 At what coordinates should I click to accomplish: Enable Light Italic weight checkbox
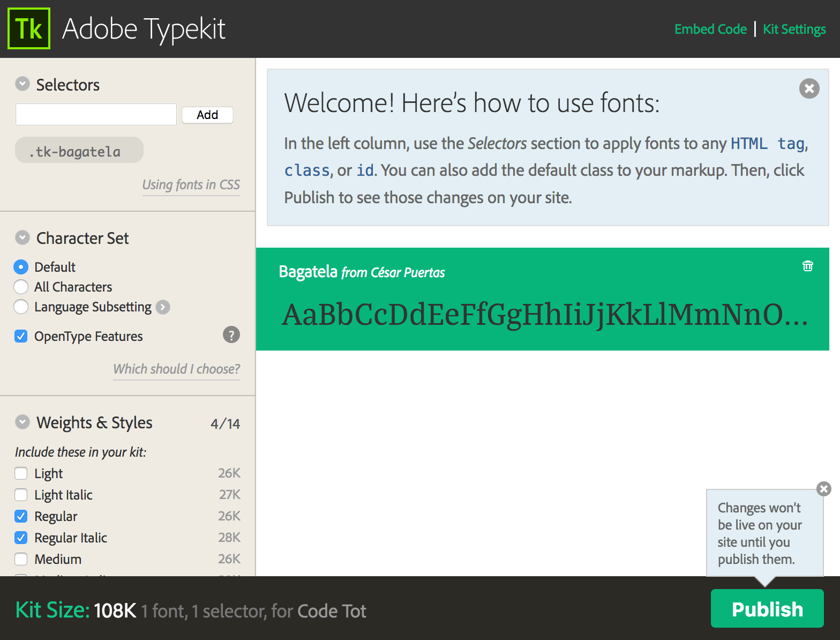21,495
